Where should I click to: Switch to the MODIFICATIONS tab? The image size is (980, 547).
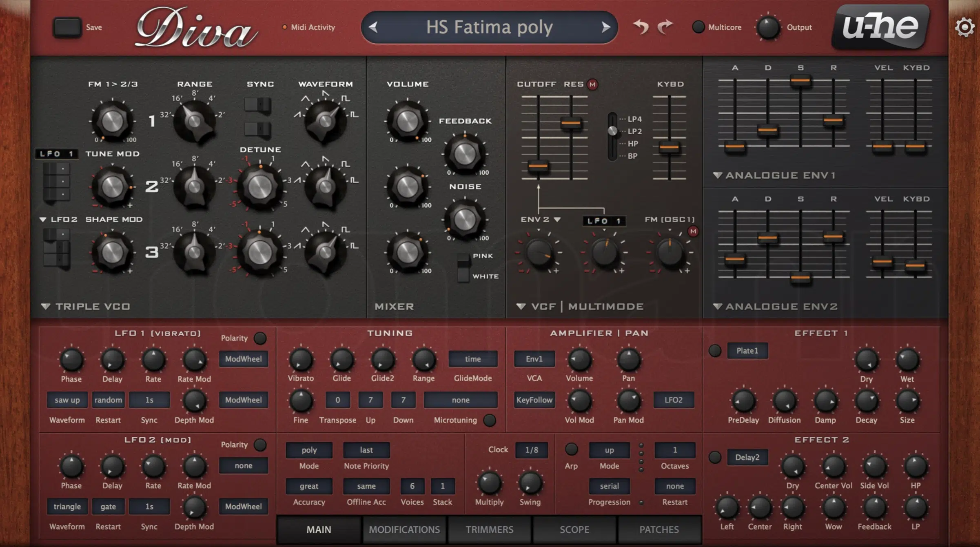[x=404, y=529]
